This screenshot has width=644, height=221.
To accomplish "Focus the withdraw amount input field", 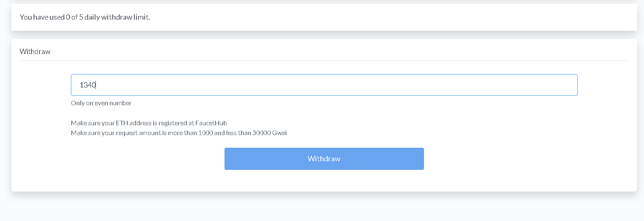I will pyautogui.click(x=324, y=85).
